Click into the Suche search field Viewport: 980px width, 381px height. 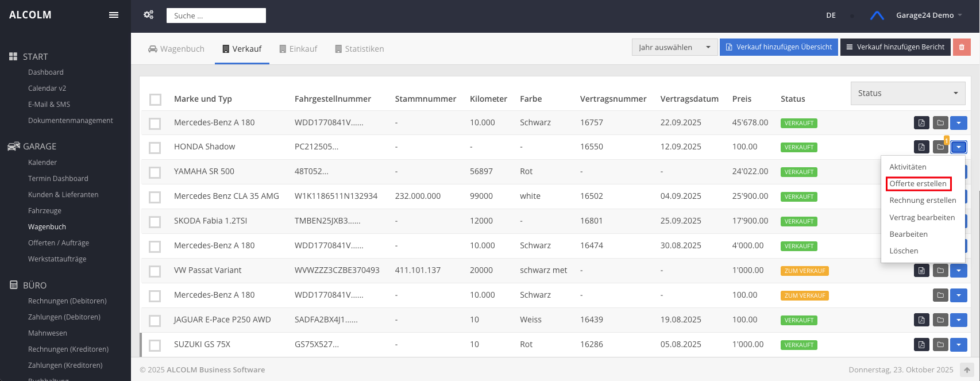[x=216, y=16]
